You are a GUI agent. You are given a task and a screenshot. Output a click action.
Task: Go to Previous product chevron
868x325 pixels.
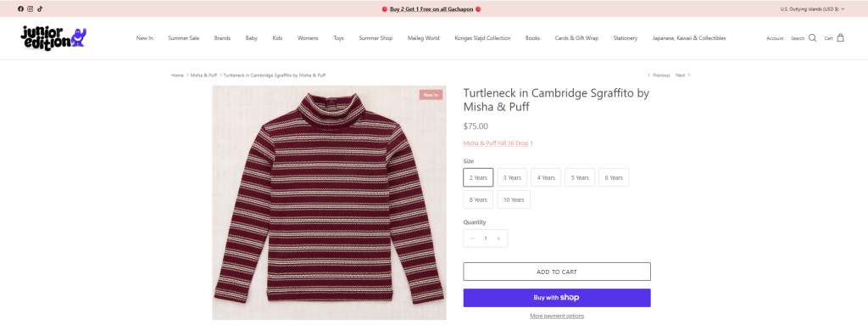pyautogui.click(x=648, y=75)
